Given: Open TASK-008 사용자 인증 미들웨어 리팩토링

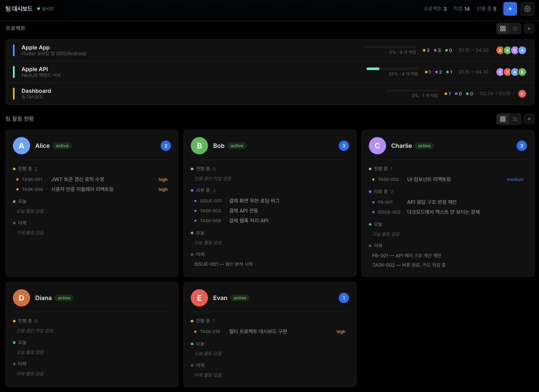Looking at the screenshot, I should pyautogui.click(x=92, y=189).
